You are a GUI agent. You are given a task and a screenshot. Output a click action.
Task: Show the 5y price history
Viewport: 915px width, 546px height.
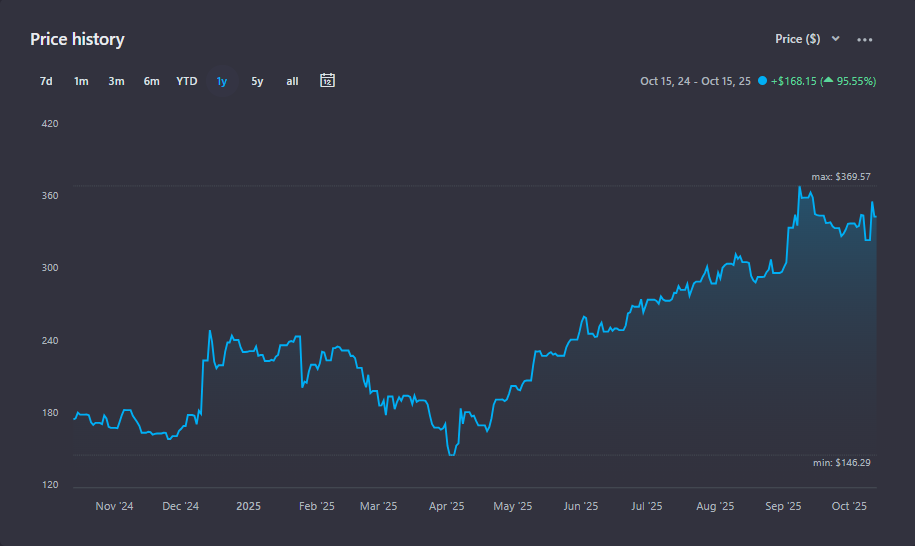click(257, 81)
